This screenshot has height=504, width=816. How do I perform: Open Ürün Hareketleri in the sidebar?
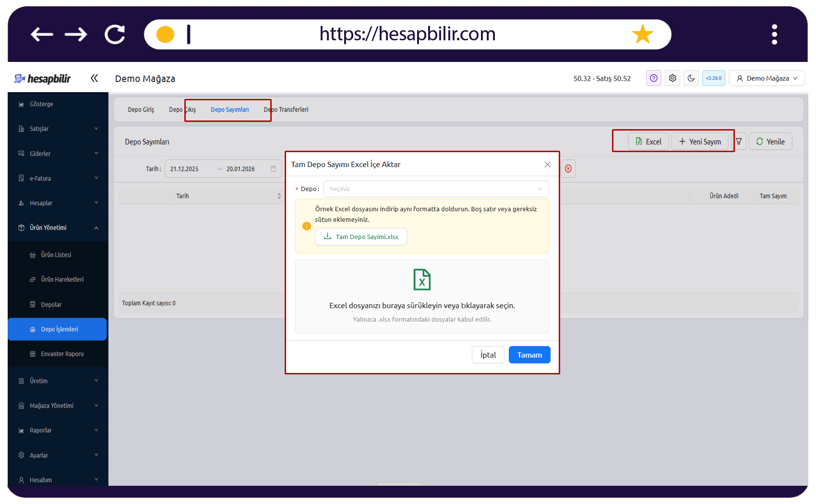coord(57,279)
